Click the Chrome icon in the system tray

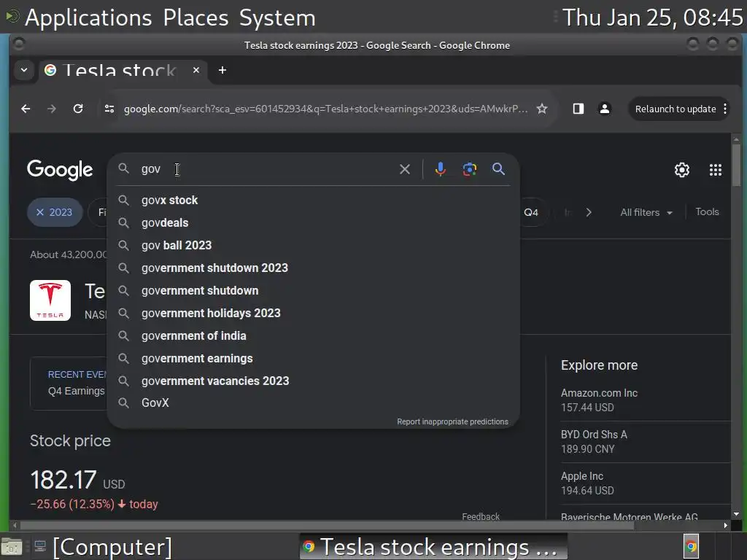(x=691, y=546)
